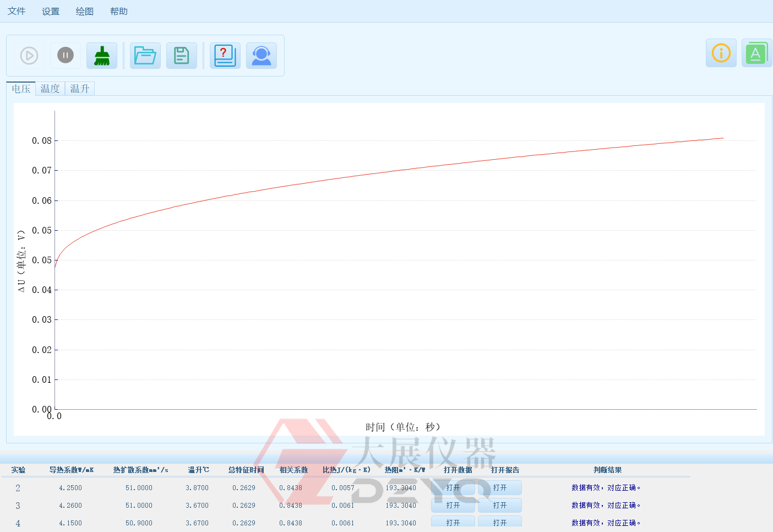The width and height of the screenshot is (773, 532).
Task: Select experiment row number 2
Action: pos(18,488)
